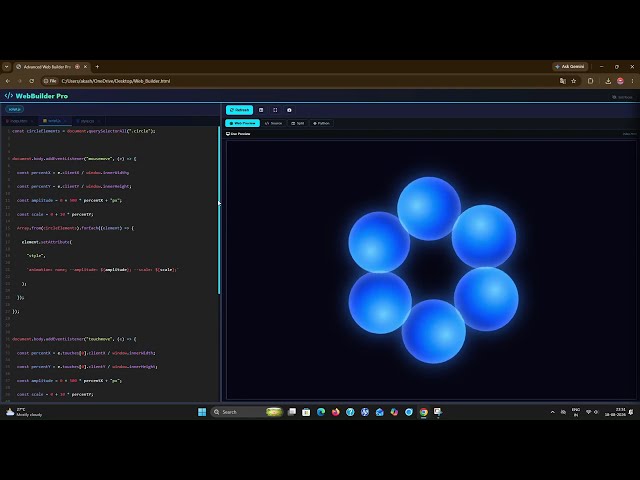
Task: Open the Chrome profile avatar
Action: pos(620,81)
